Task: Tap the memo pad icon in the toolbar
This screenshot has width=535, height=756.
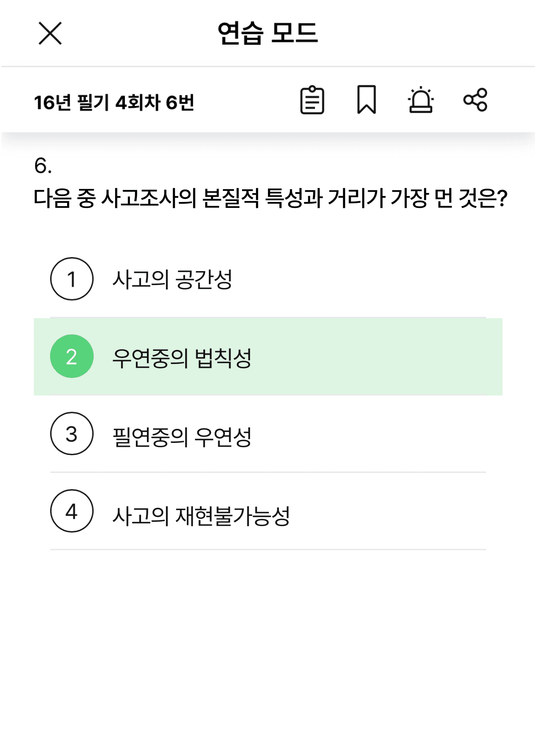Action: click(x=313, y=101)
